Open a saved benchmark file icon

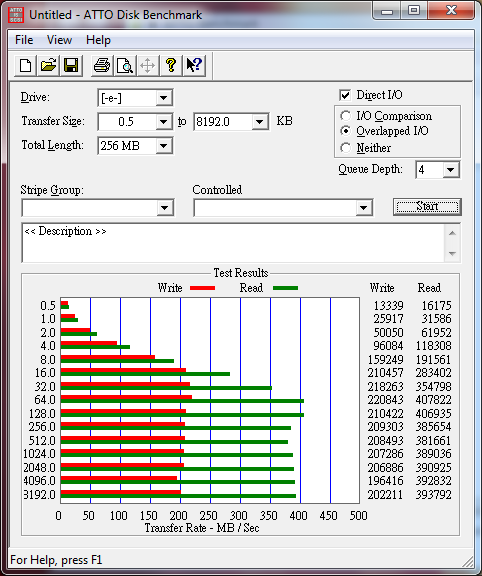48,66
